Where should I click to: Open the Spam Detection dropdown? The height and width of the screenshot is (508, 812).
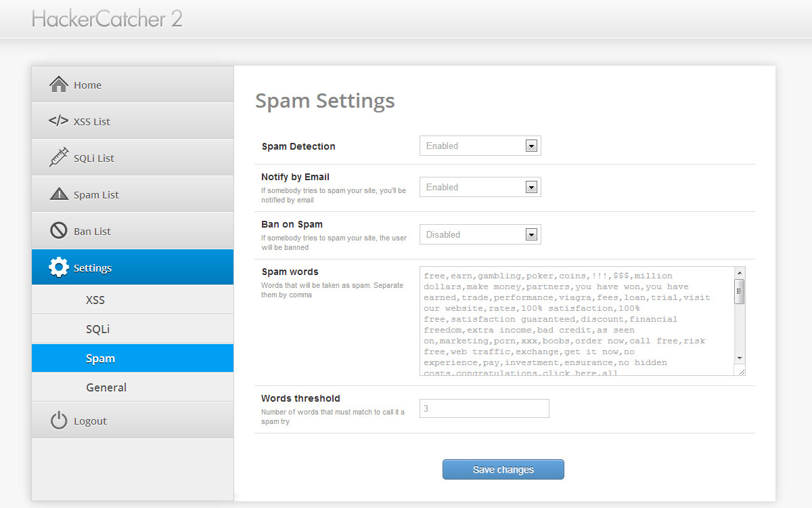click(480, 146)
